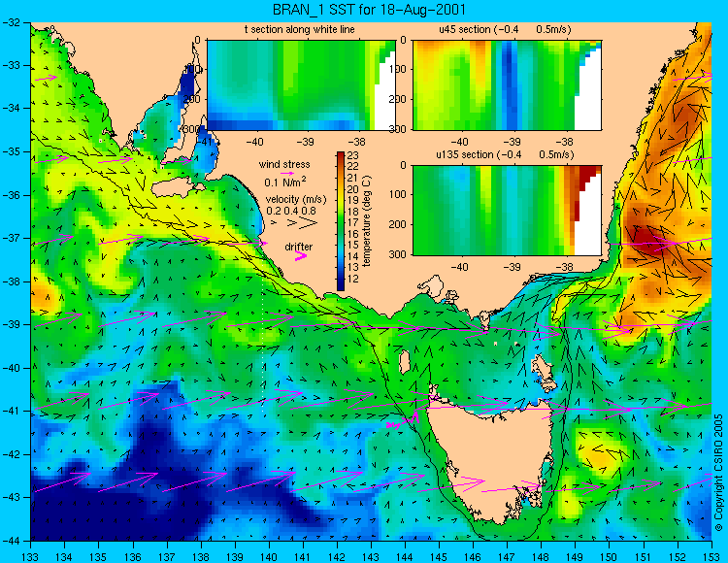Click the dotted white section line
This screenshot has height=563, width=728.
263,344
